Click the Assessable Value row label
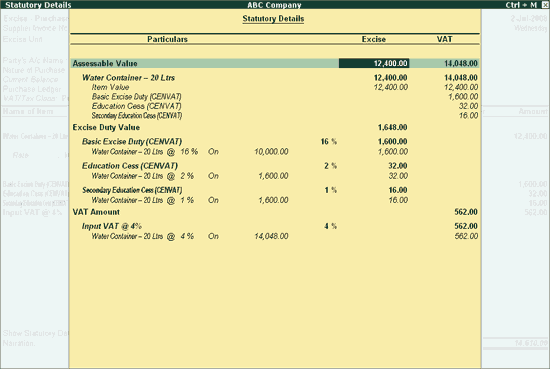Screen dimensions: 550x369 tap(105, 63)
